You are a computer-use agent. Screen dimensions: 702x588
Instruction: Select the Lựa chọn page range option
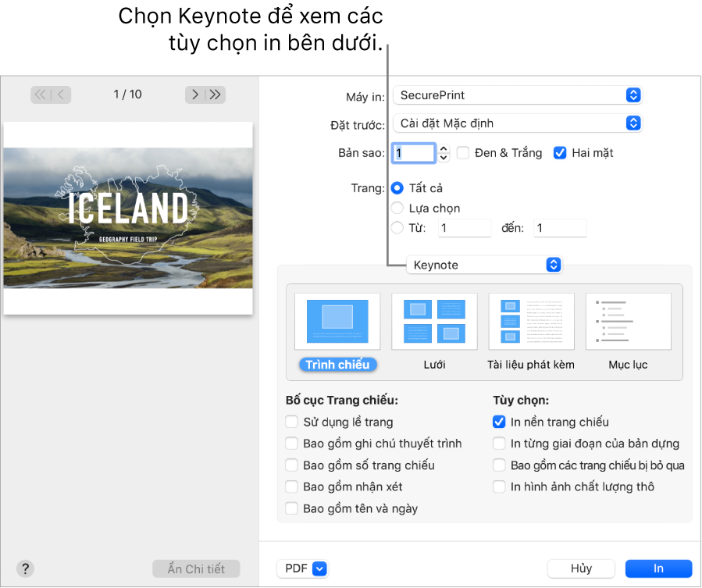pos(398,208)
